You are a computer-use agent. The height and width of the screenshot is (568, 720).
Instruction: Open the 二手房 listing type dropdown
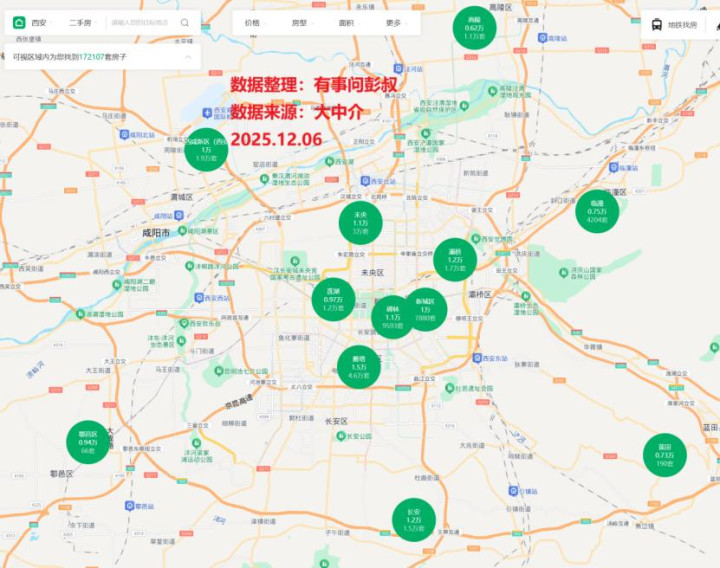point(82,22)
